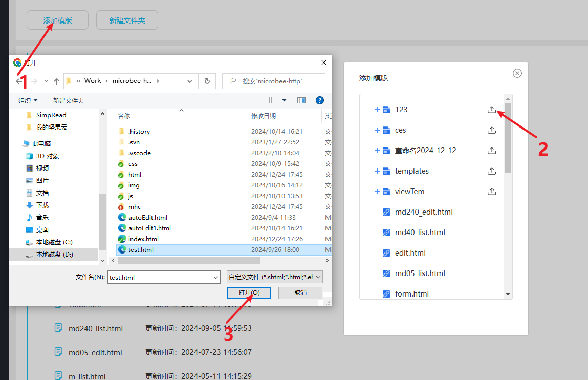Select 本地磁盘 (C:) in navigation tree
588x380 pixels.
pos(54,242)
